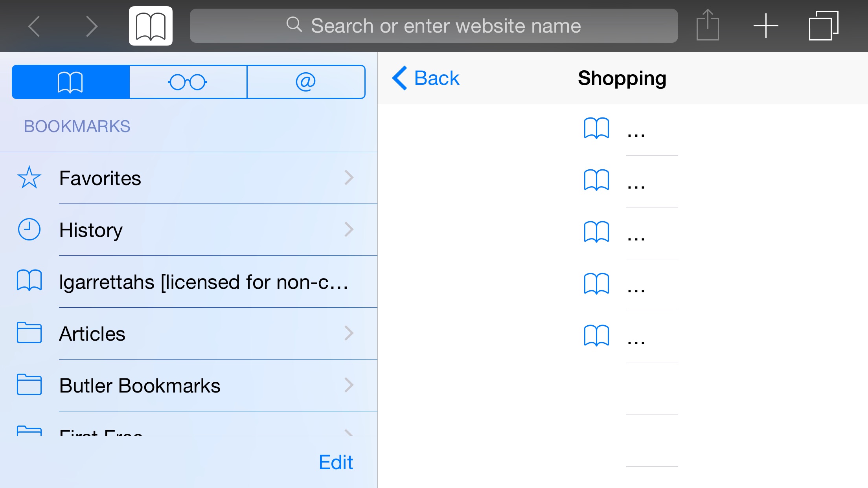Open Butler Bookmarks folder
Viewport: 868px width, 488px height.
tap(189, 385)
